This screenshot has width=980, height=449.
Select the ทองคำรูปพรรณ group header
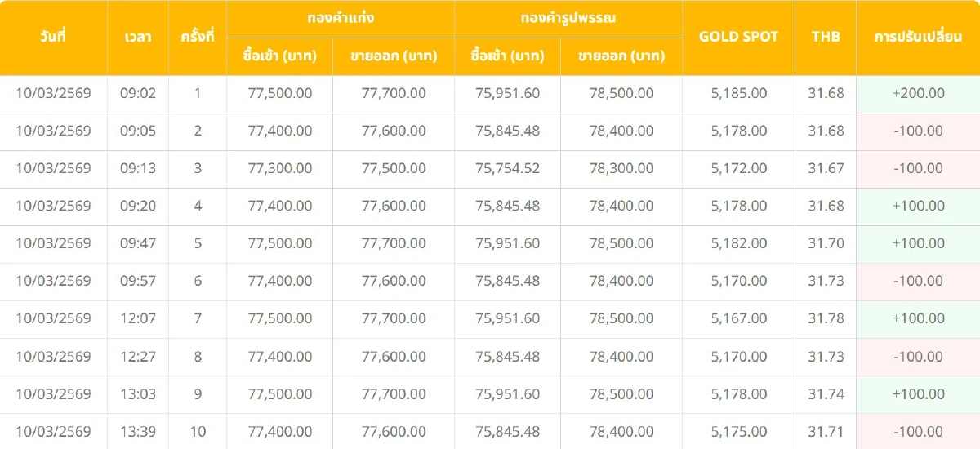[x=568, y=18]
